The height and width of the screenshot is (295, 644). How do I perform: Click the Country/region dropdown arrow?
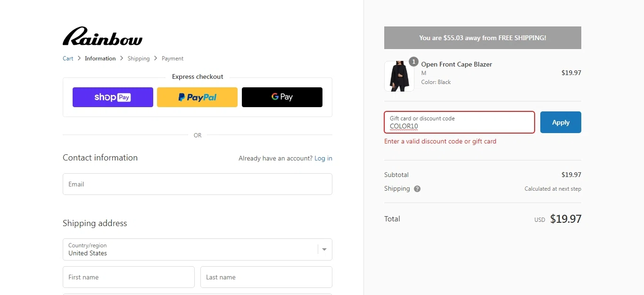[x=324, y=249]
